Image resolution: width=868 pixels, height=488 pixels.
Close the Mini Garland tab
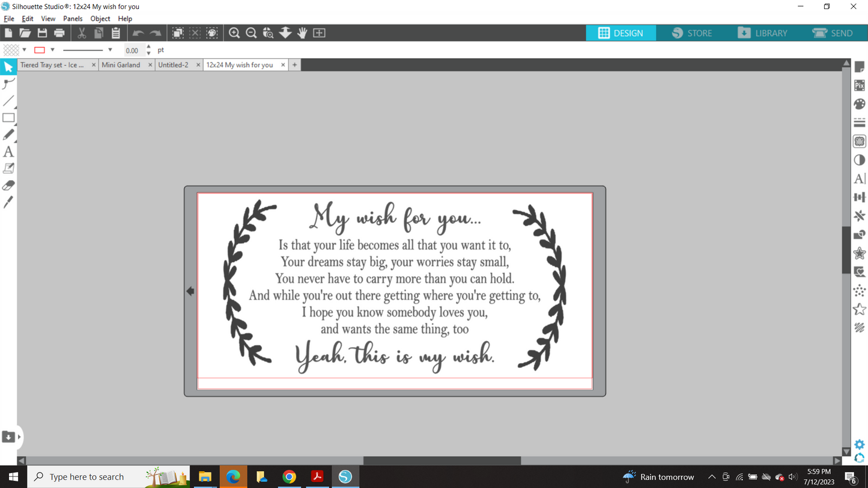point(150,65)
